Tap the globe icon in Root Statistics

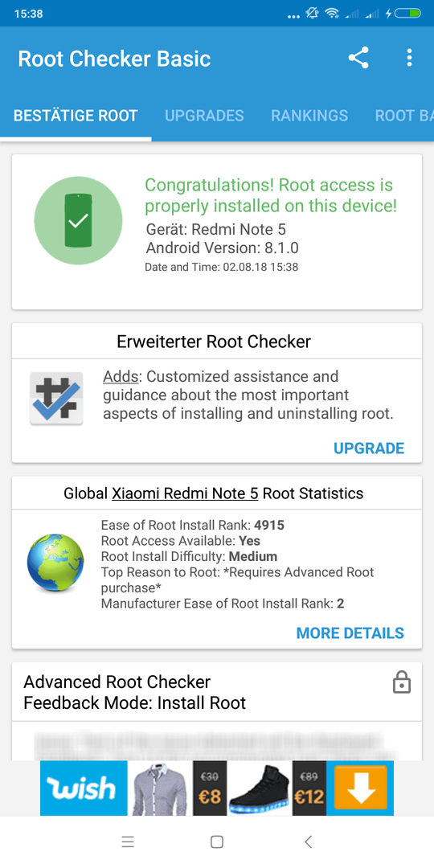[55, 563]
